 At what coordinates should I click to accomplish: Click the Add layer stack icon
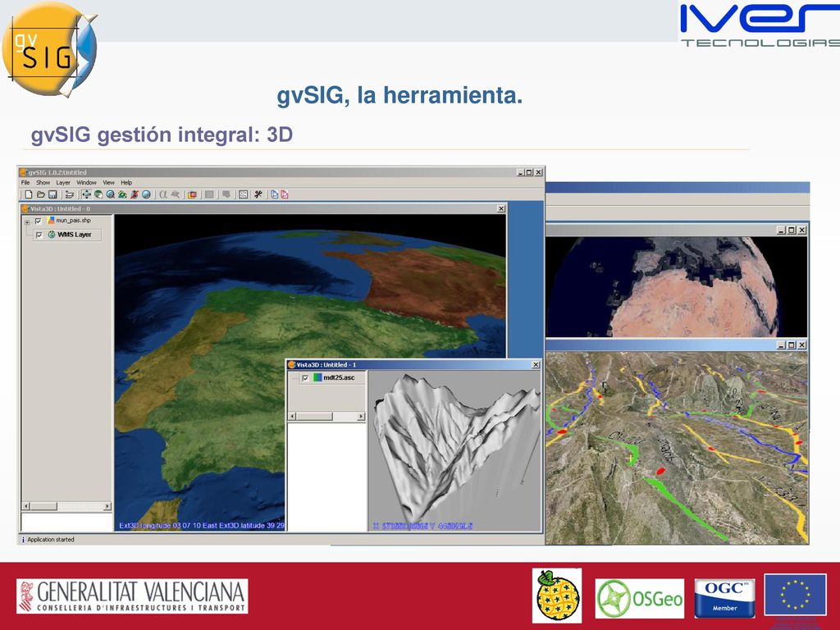(70, 194)
